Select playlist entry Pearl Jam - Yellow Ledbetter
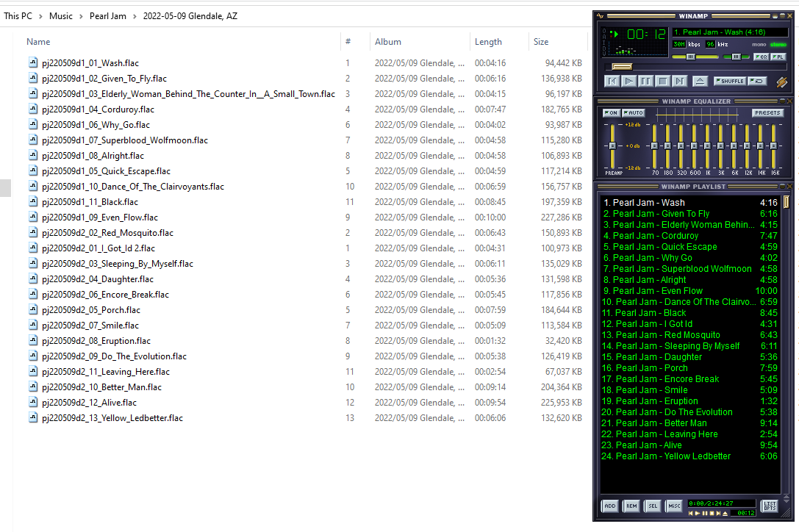This screenshot has height=532, width=799. 690,456
